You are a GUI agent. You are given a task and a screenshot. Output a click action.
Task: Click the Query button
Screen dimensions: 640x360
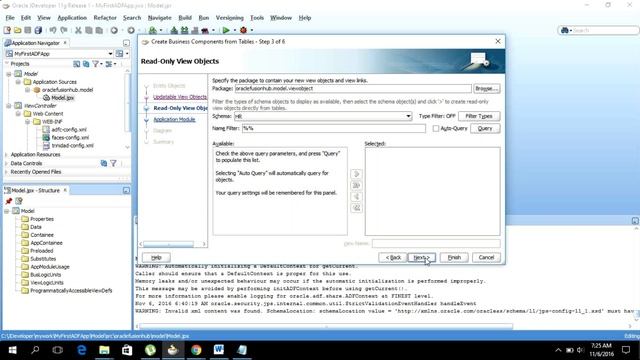(484, 129)
